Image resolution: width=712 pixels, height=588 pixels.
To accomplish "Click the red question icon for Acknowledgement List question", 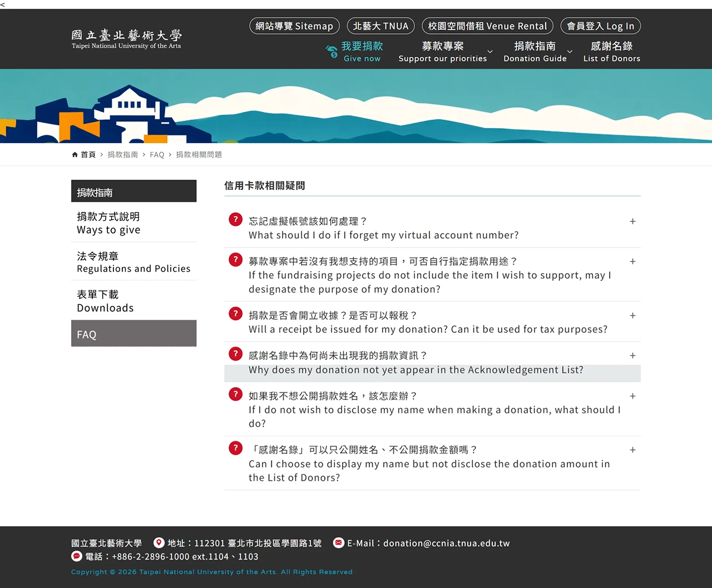I will [235, 353].
